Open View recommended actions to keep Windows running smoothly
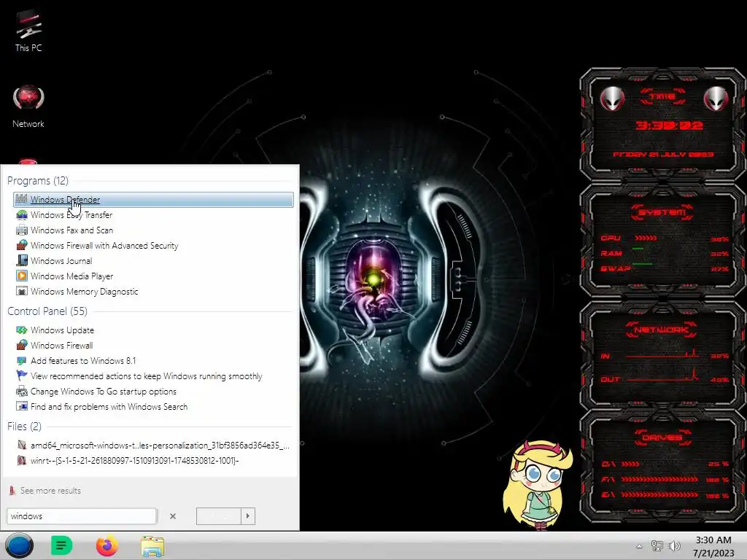 153,376
